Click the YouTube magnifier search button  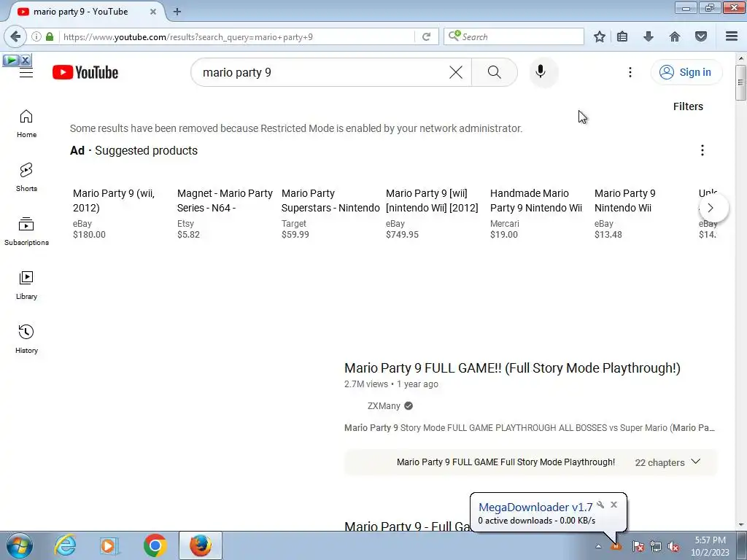(495, 72)
